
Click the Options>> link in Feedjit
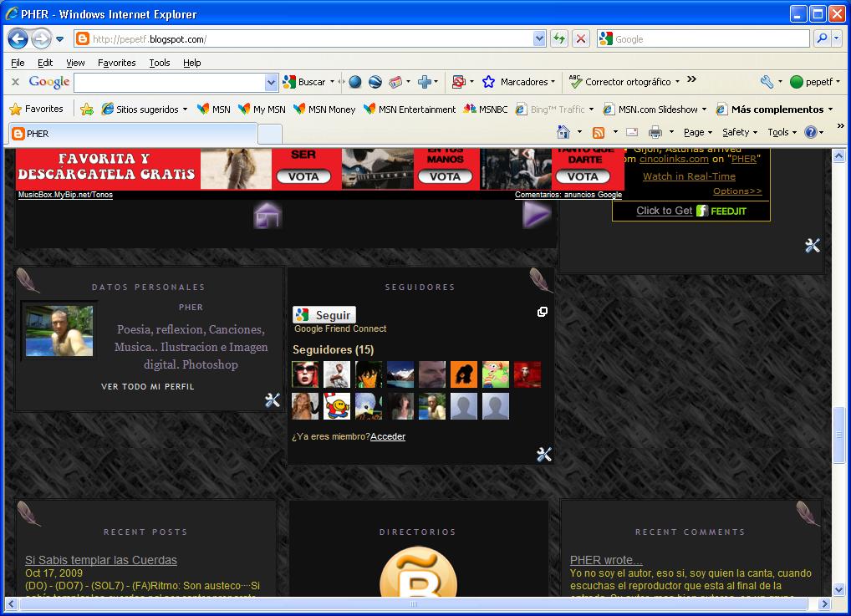tap(737, 191)
